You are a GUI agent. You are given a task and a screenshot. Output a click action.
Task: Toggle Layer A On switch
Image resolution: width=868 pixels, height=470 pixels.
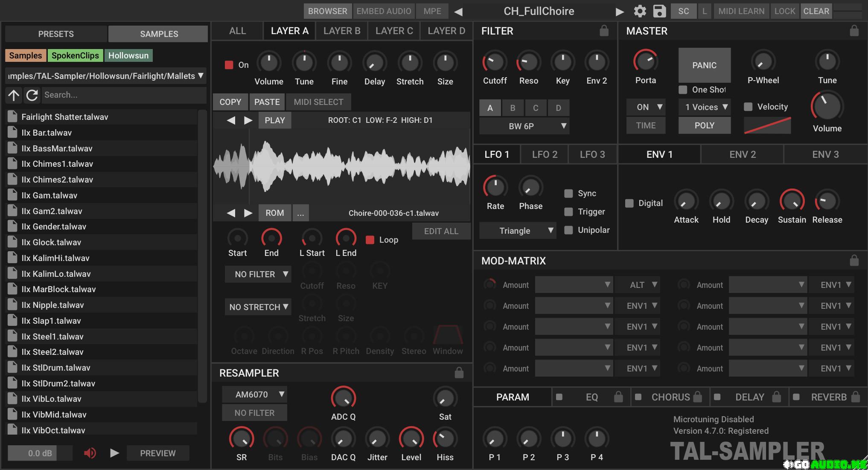[229, 65]
